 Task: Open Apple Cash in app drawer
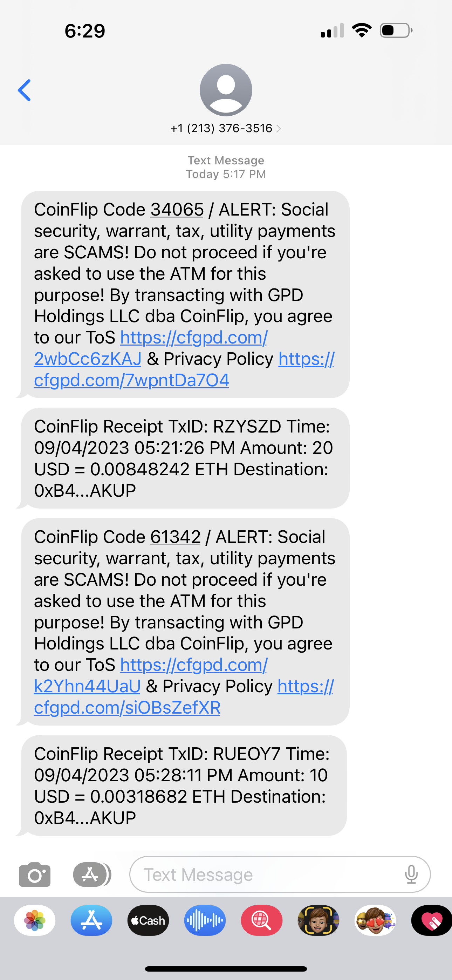pos(148,920)
